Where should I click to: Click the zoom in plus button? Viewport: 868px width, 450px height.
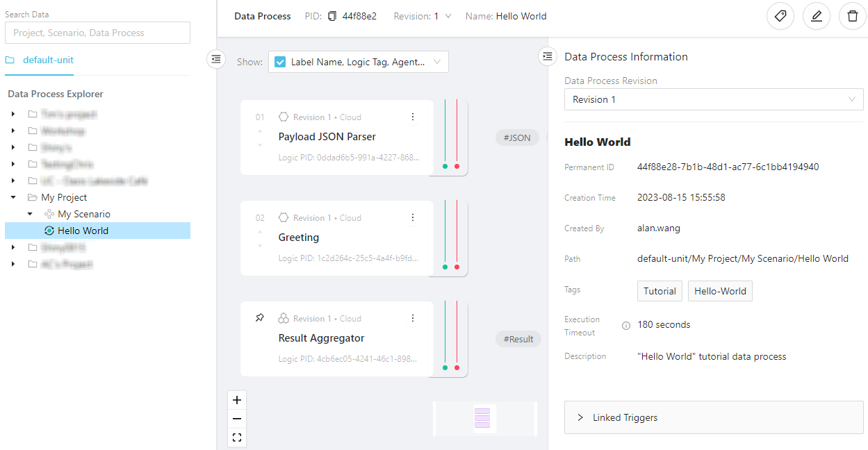237,400
